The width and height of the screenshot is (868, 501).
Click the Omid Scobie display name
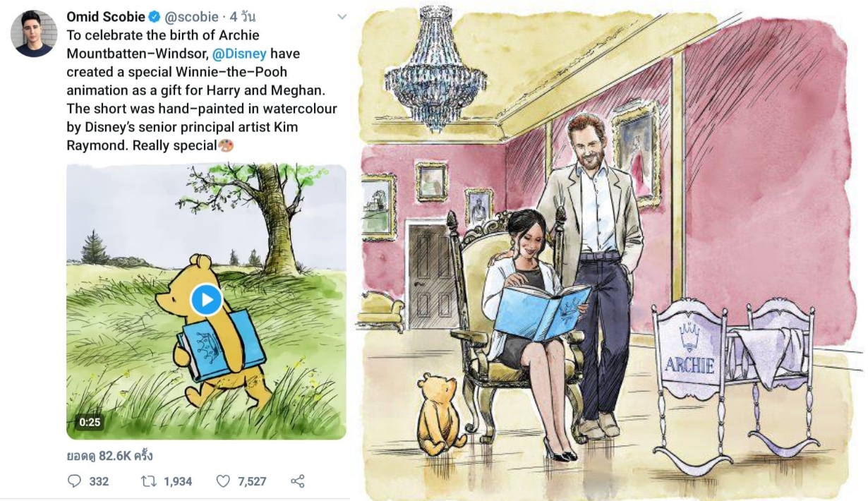point(105,16)
